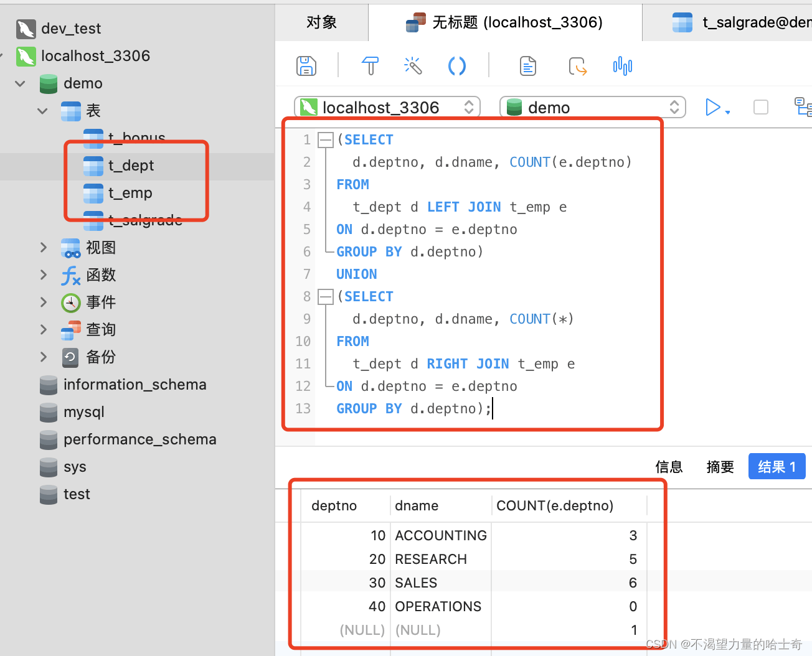Click the text document toolbar icon
This screenshot has height=656, width=812.
tap(528, 66)
